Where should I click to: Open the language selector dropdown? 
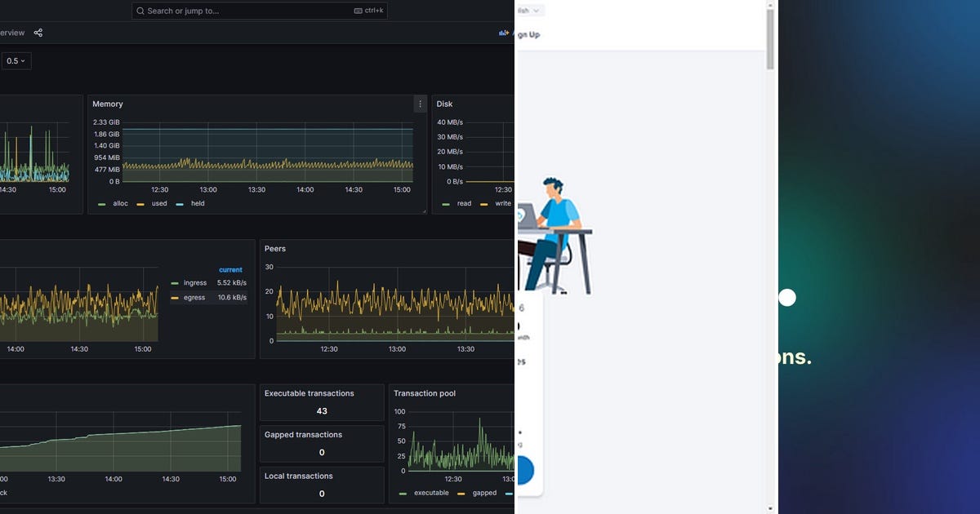530,11
